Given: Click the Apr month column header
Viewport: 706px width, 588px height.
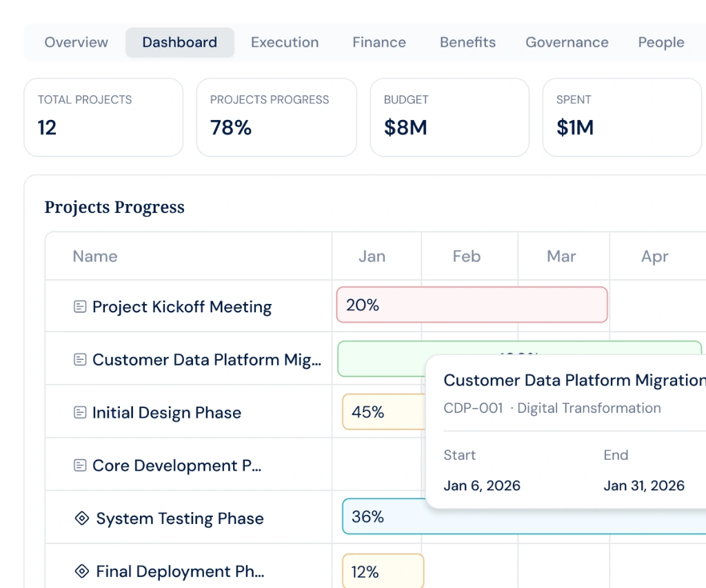Looking at the screenshot, I should point(655,256).
